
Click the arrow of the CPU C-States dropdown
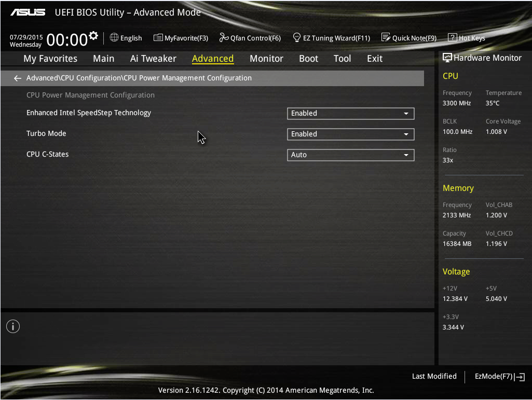[x=406, y=155]
